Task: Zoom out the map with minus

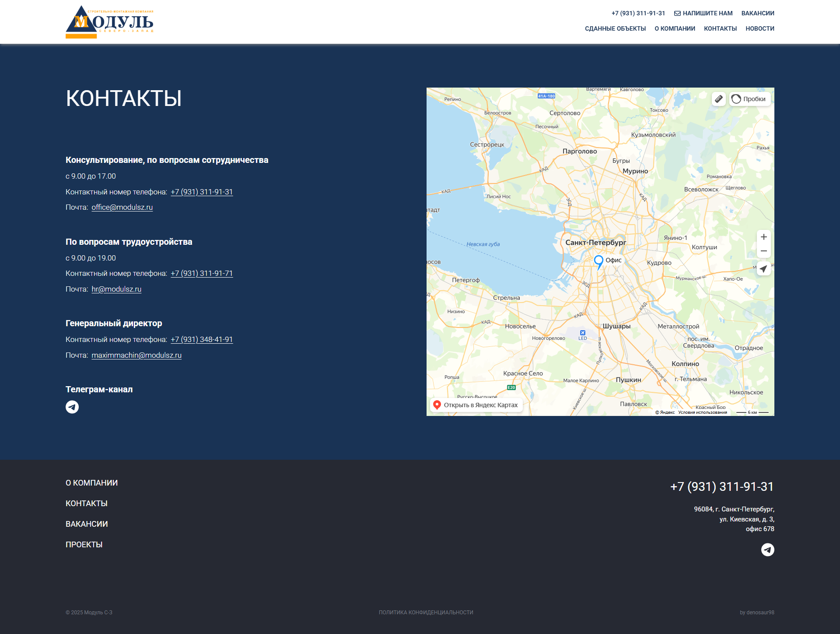Action: 763,251
